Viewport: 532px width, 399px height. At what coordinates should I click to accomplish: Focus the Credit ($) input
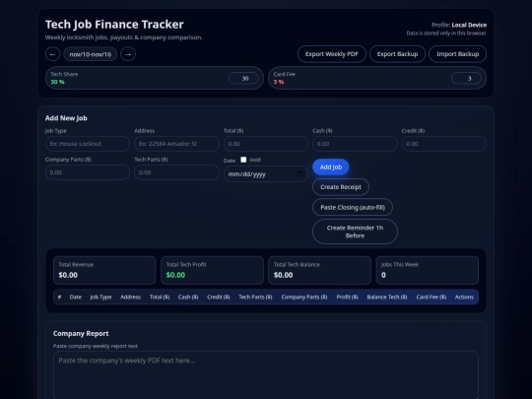point(444,144)
